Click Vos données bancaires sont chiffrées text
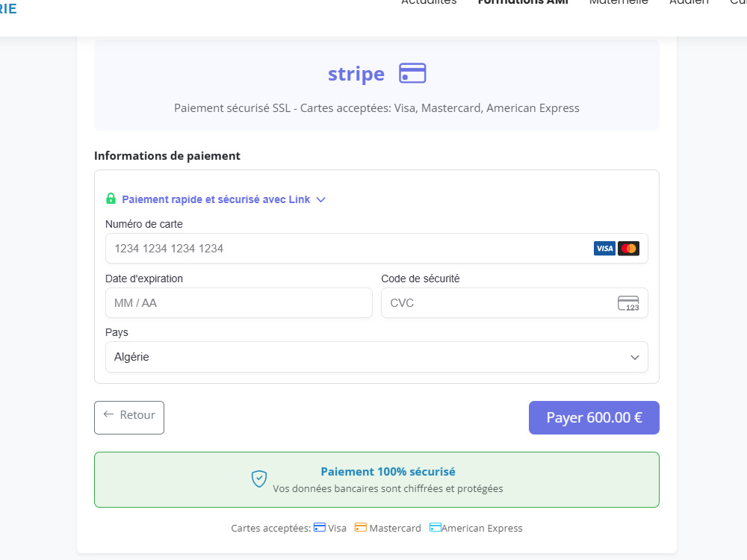This screenshot has height=560, width=747. pyautogui.click(x=388, y=488)
